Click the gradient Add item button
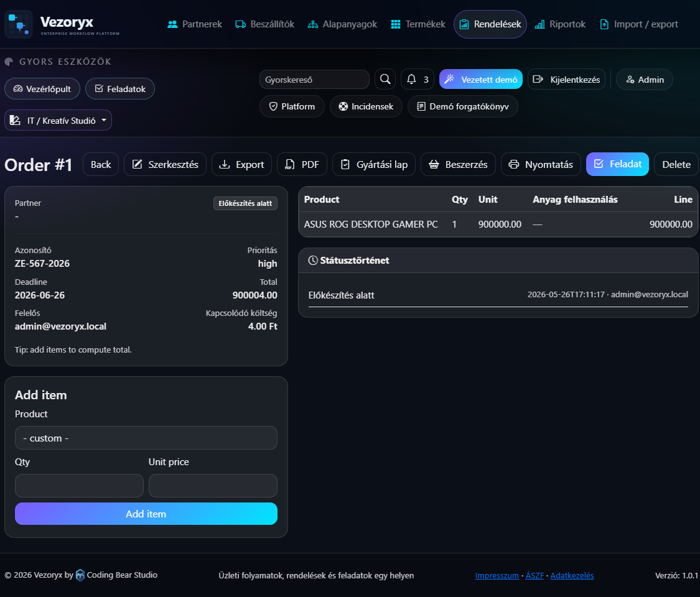This screenshot has height=597, width=700. 146,514
